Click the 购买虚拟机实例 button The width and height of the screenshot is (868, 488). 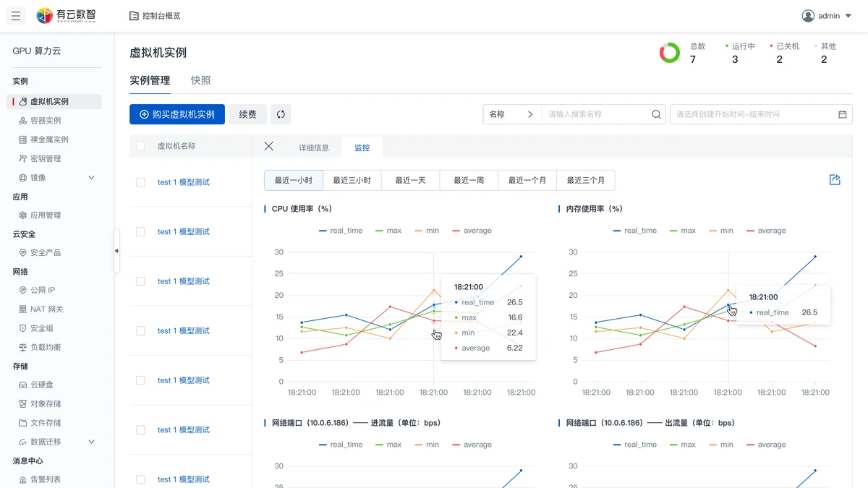177,114
